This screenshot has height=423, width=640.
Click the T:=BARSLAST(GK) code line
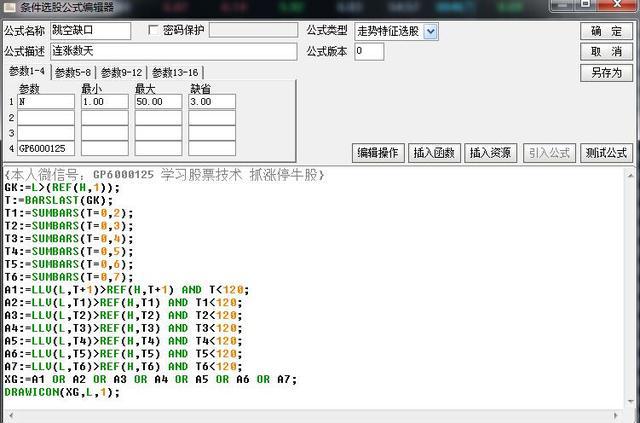59,200
